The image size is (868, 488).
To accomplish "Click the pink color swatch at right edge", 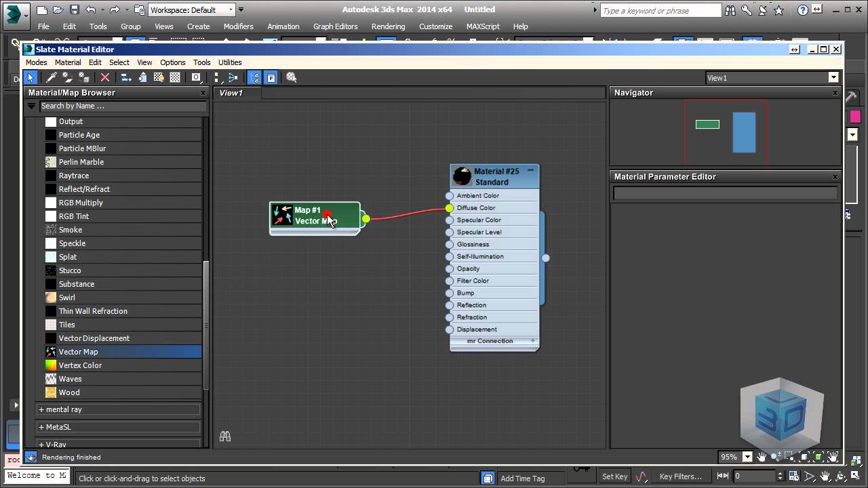I will point(855,117).
